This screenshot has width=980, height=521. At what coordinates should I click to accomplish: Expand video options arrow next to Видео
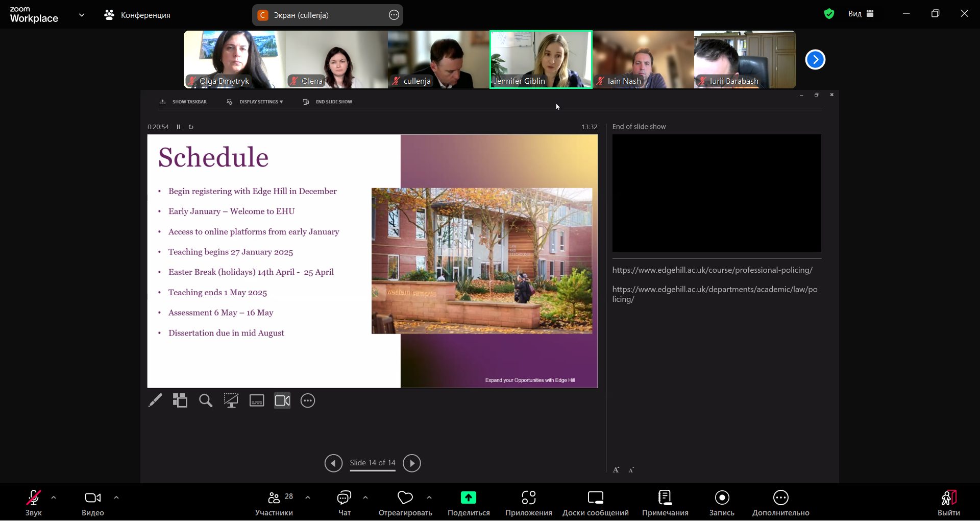(x=116, y=498)
